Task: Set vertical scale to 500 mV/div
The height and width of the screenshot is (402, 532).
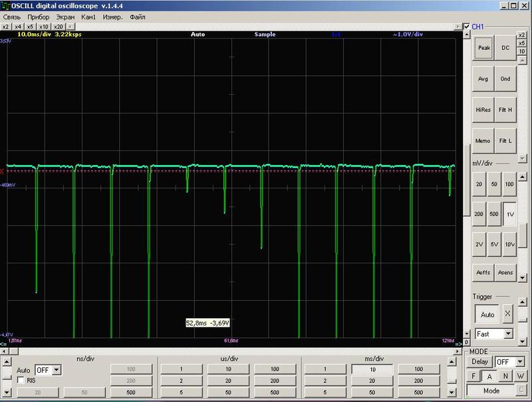Action: pos(494,214)
